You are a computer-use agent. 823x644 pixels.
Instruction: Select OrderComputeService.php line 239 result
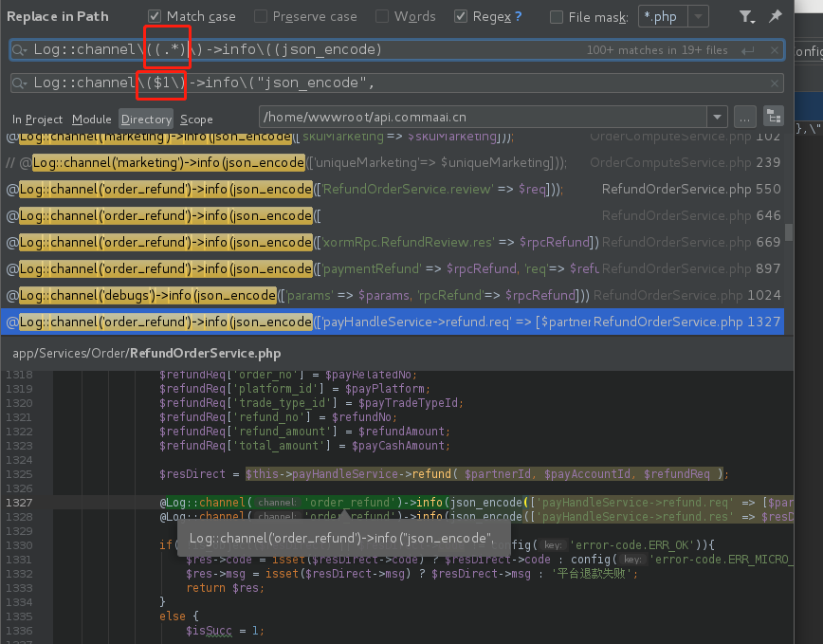[393, 162]
